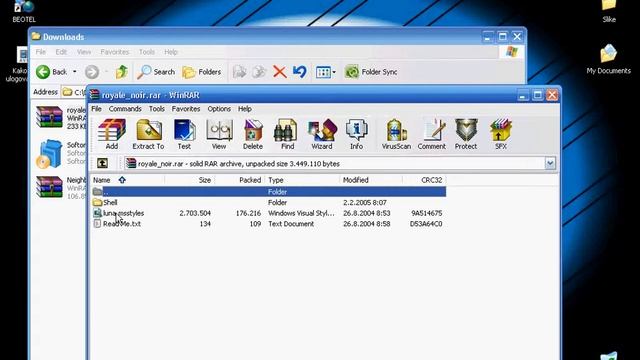640x360 pixels.
Task: Open File menu in Downloads window
Action: (41, 52)
